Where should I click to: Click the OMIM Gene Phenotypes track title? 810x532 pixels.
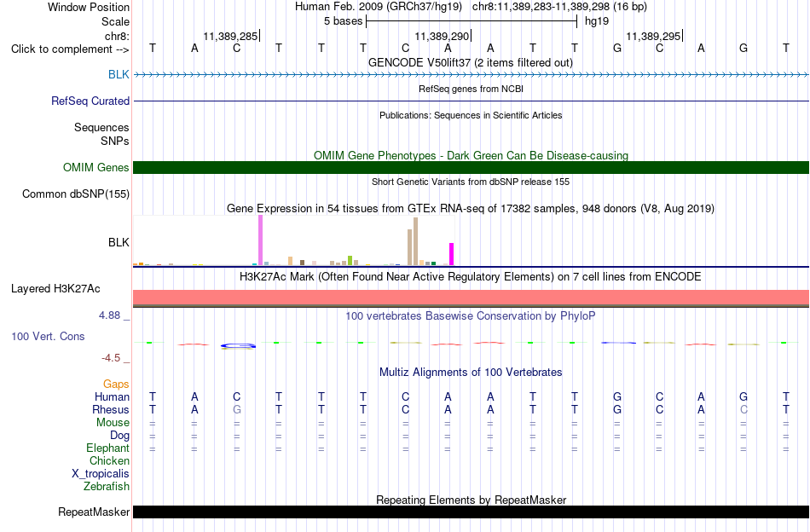pyautogui.click(x=471, y=155)
